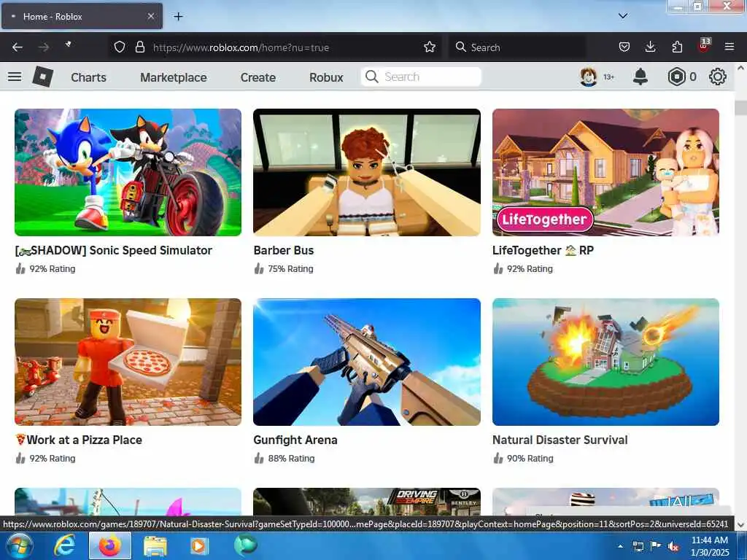
Task: Bookmark this page with the star
Action: point(429,47)
